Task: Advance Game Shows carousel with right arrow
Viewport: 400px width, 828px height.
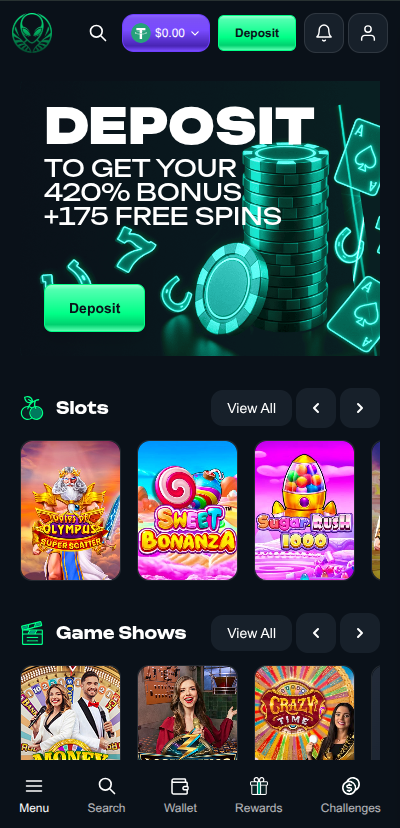Action: (x=360, y=633)
